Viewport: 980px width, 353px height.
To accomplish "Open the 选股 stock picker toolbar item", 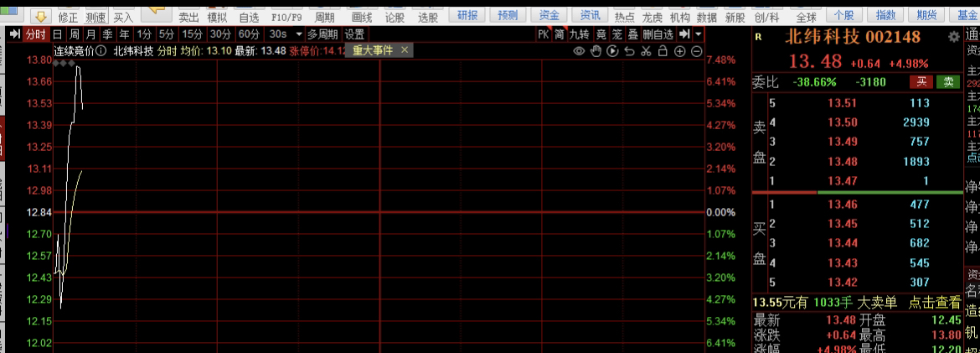I will tap(428, 18).
